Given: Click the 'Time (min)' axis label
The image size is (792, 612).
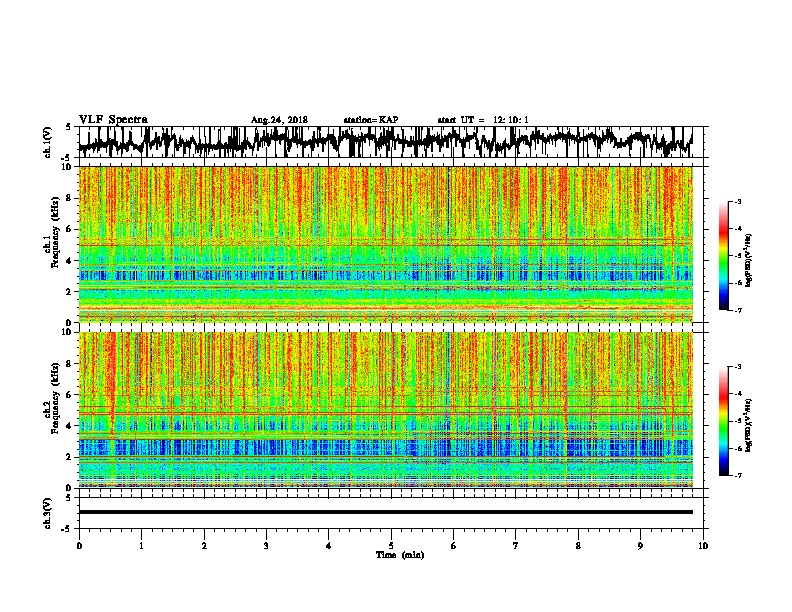Looking at the screenshot, I should (400, 555).
